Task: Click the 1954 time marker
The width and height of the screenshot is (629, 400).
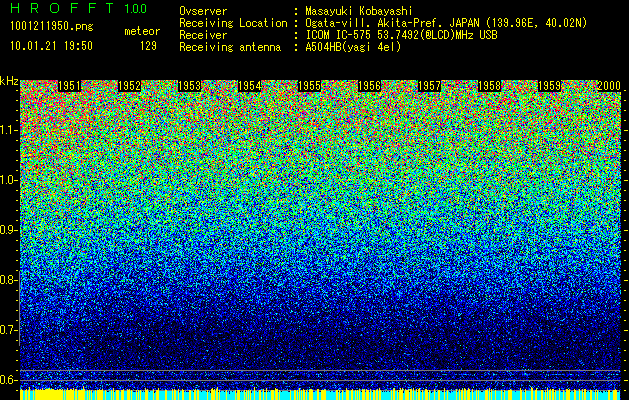Action: [250, 86]
